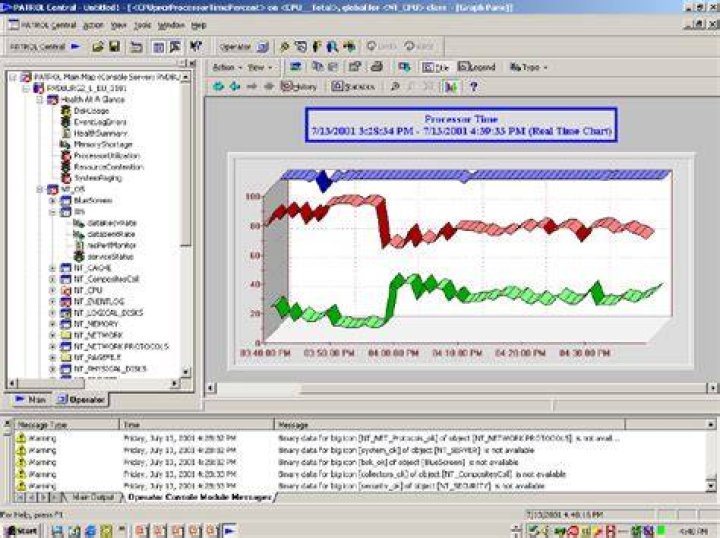Click the Windows Start button
Screen dimensions: 720x538
tap(22, 531)
